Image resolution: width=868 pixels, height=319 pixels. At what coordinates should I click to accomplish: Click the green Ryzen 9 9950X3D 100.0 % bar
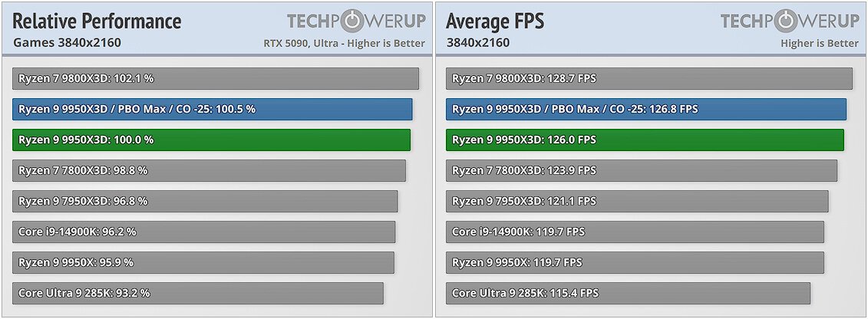coord(212,140)
